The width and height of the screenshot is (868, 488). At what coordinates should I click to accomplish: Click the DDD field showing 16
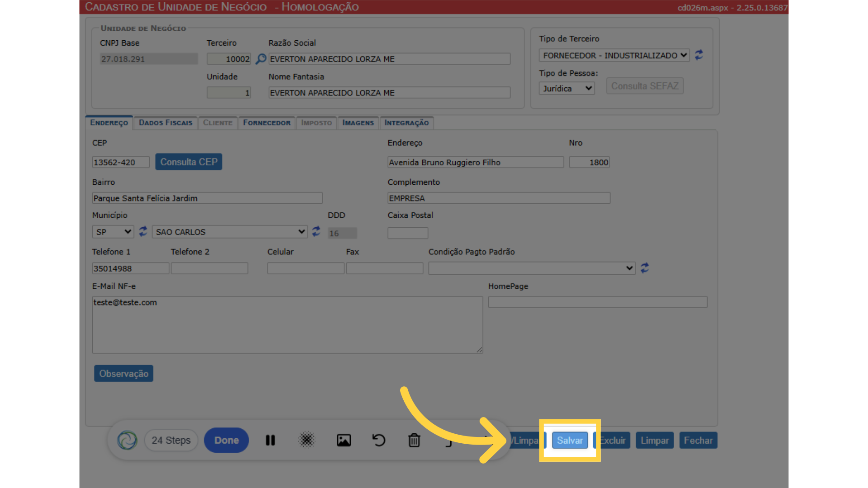coord(342,233)
